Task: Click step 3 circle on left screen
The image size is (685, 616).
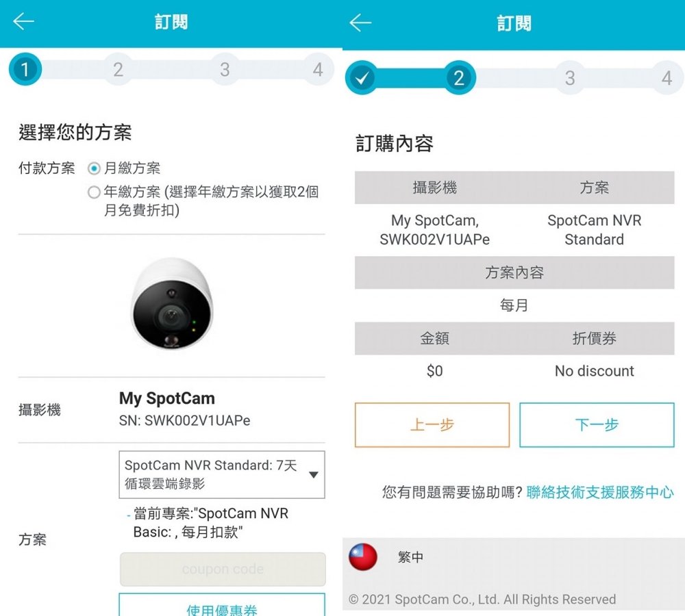Action: coord(225,69)
